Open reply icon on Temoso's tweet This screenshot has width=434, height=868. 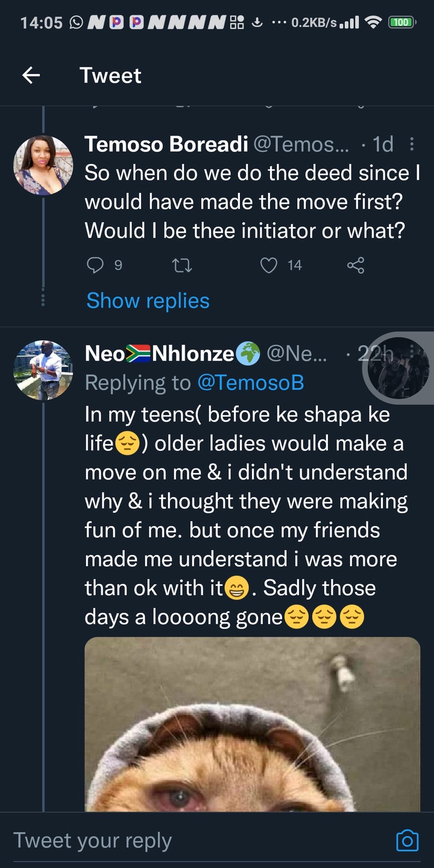click(x=95, y=265)
